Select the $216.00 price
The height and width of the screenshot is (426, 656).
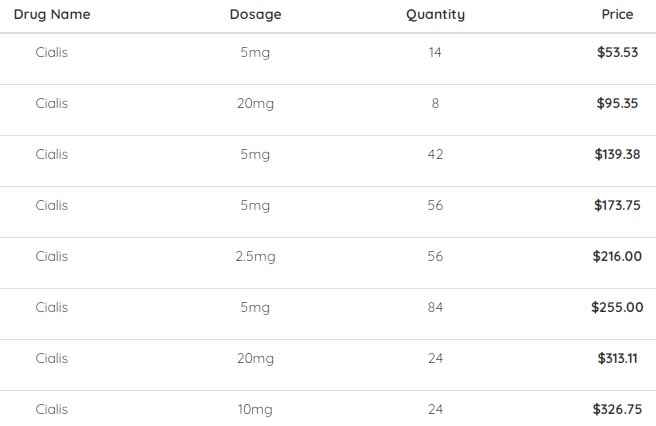click(617, 257)
